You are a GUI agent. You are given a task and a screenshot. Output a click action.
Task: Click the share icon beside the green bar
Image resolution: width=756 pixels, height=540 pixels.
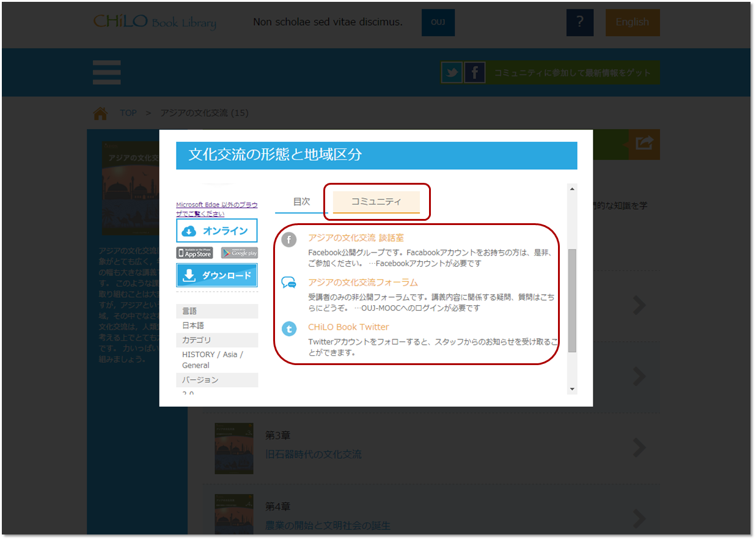click(645, 145)
